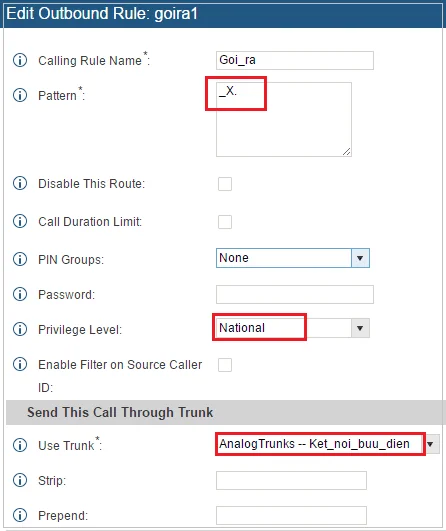The image size is (446, 531).
Task: Open the Use Trunk dropdown arrow
Action: click(430, 444)
